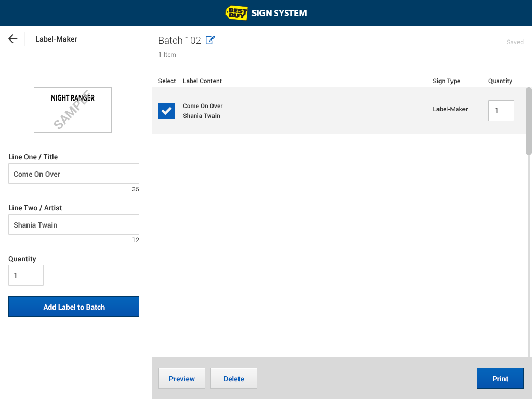The image size is (532, 399).
Task: Delete the selected label
Action: [234, 378]
